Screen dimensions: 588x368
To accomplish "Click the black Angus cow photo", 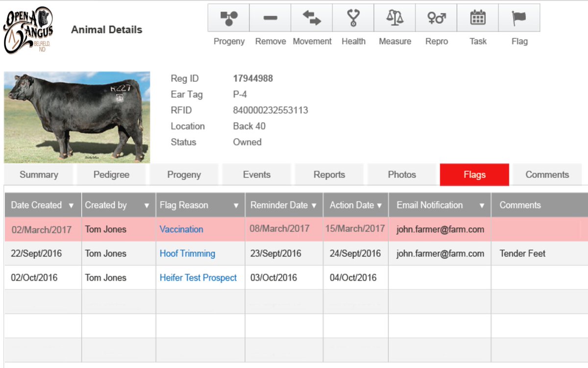I will pos(77,117).
